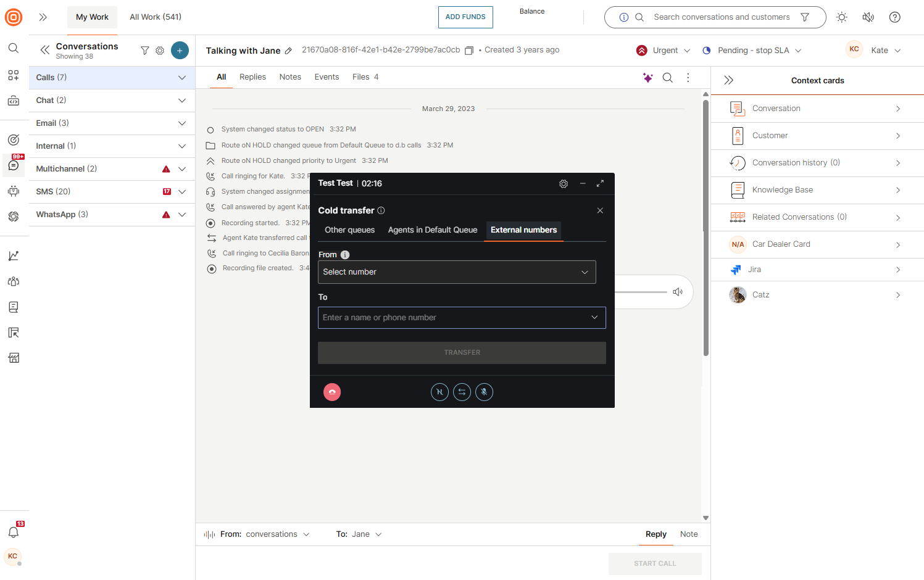Switch to the External numbers tab
This screenshot has width=924, height=580.
pos(523,230)
